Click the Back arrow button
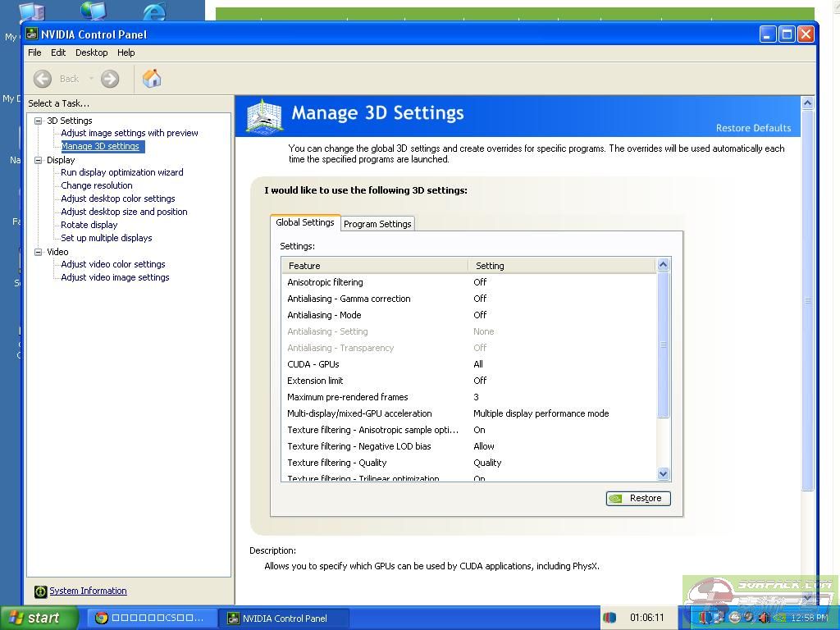Screen dimensions: 840x630 click(x=43, y=79)
